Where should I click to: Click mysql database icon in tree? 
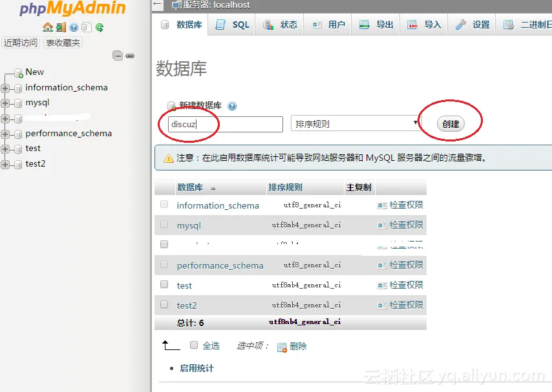18,103
